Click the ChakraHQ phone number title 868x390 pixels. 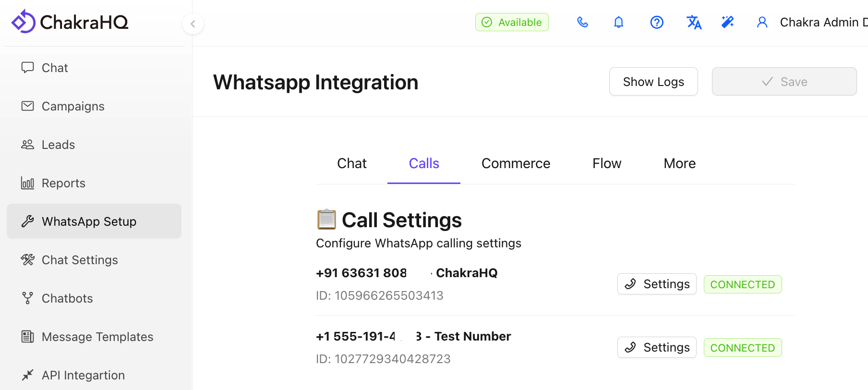407,273
